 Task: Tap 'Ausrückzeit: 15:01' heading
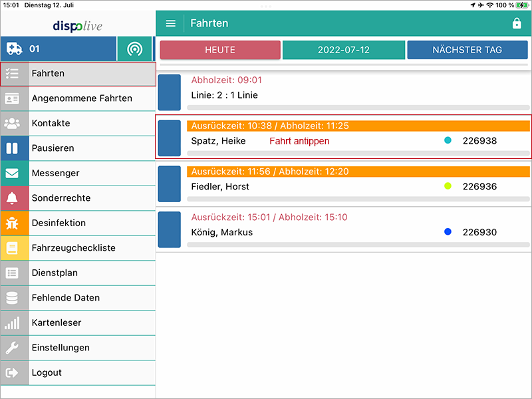click(x=269, y=217)
